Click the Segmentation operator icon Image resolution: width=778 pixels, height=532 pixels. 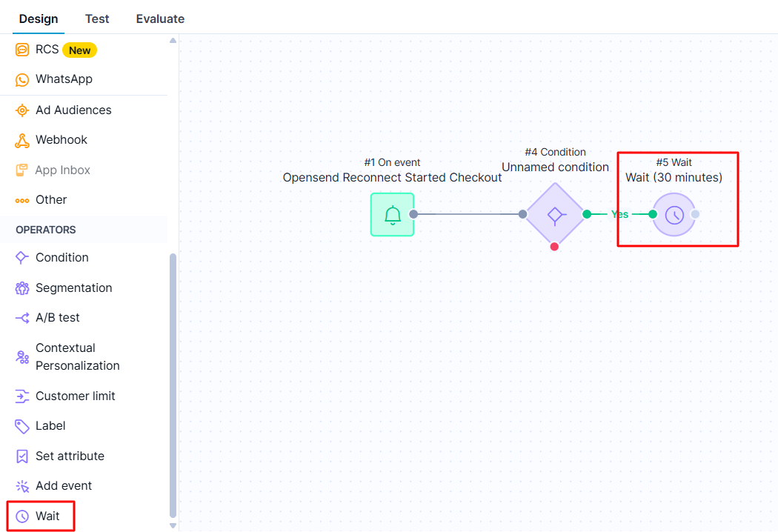coord(22,288)
